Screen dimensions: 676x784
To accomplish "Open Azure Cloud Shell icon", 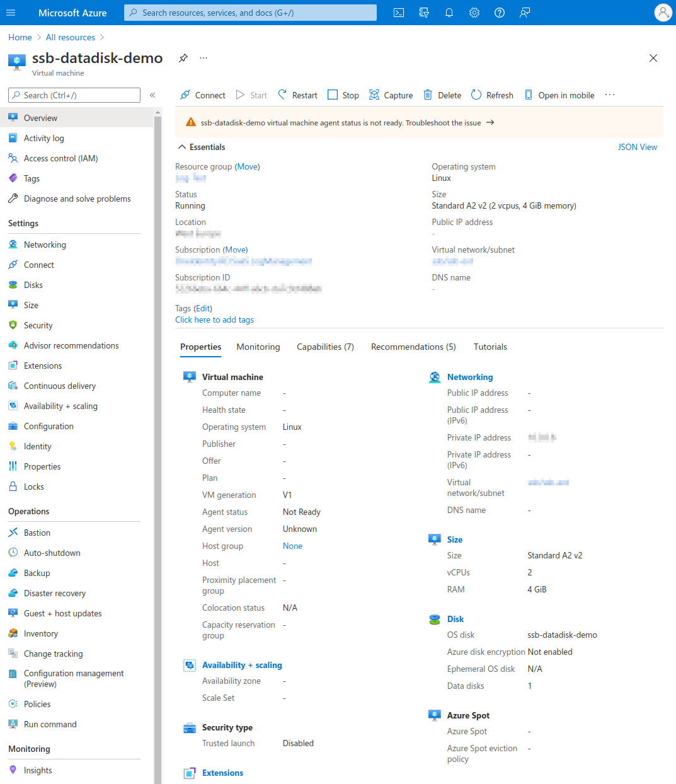I will (399, 13).
